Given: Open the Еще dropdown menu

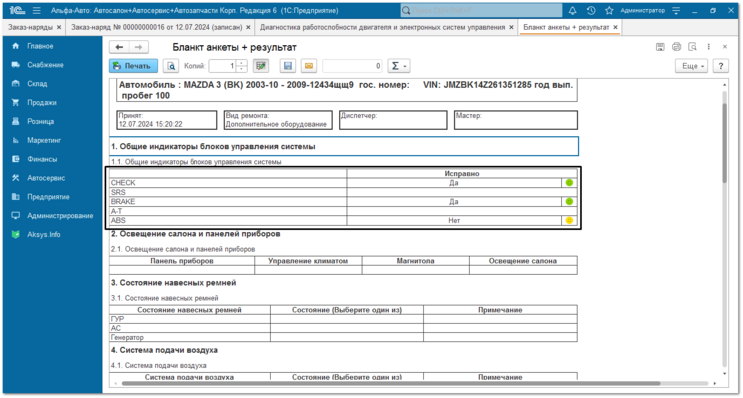Looking at the screenshot, I should point(691,66).
